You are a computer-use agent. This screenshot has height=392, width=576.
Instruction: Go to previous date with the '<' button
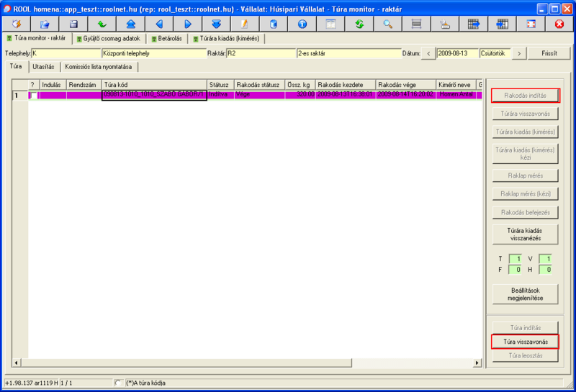point(428,53)
